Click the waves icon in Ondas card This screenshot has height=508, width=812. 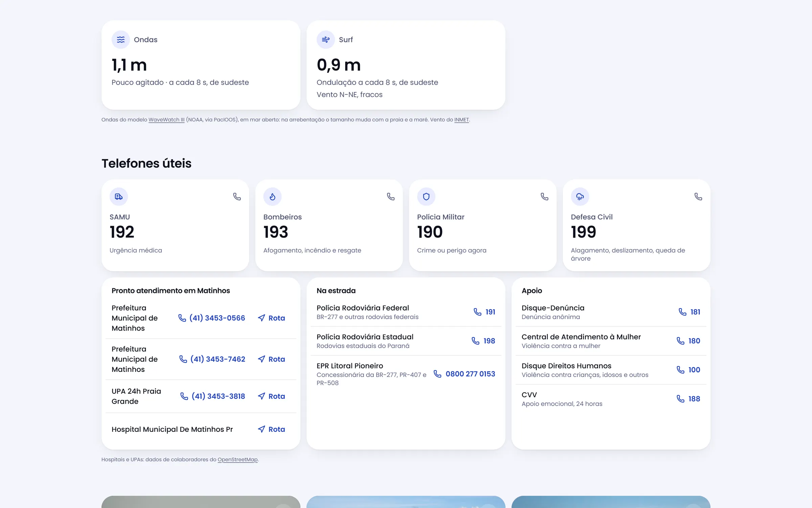pos(121,40)
